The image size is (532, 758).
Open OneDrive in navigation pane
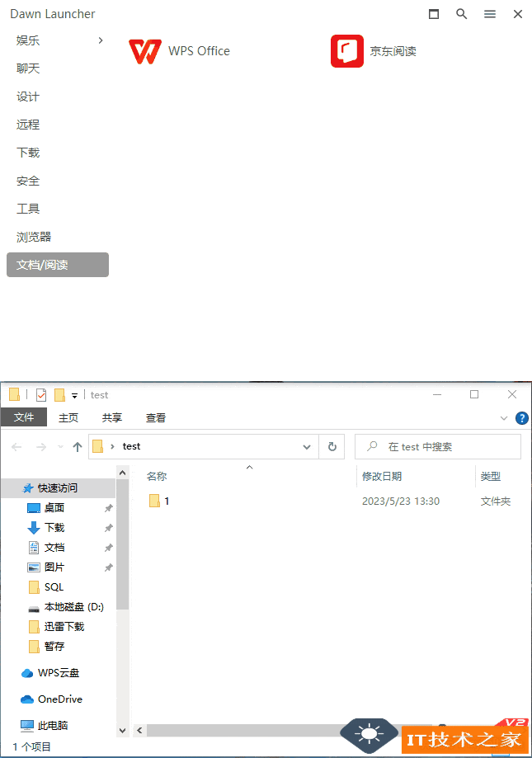coord(60,699)
